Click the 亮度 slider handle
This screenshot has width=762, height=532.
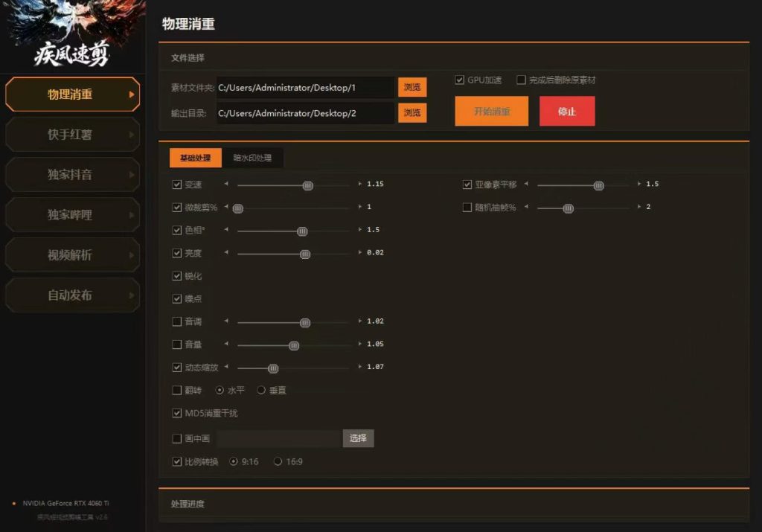point(304,254)
